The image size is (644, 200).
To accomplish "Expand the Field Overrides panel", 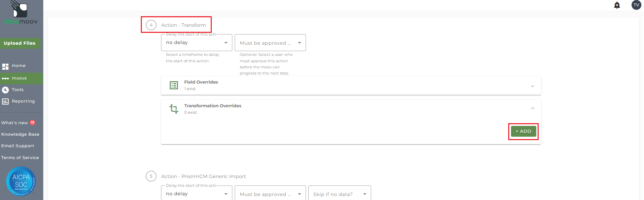I will [x=533, y=86].
